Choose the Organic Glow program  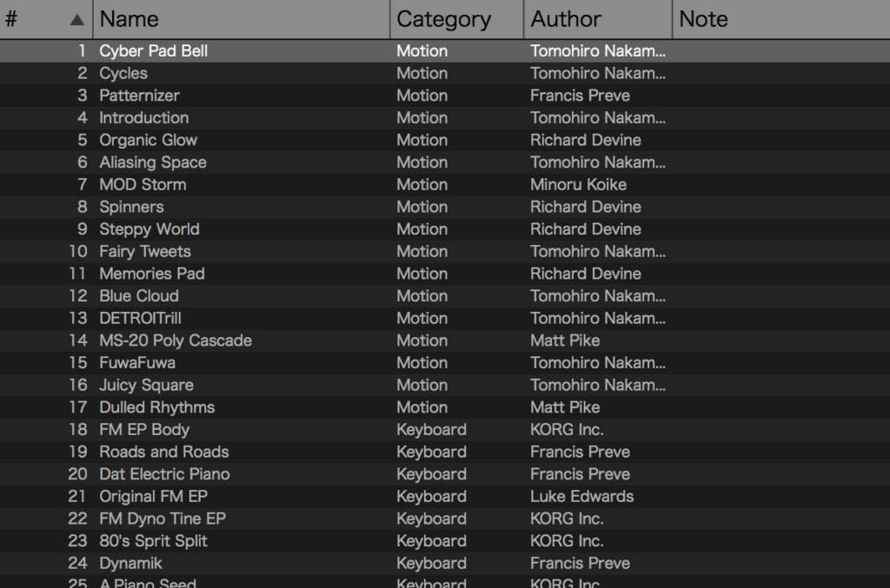(x=148, y=140)
